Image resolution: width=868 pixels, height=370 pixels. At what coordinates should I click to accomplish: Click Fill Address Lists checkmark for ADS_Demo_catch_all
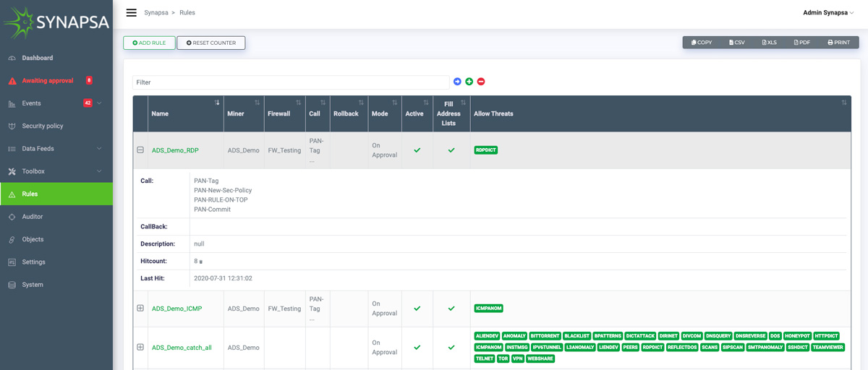click(x=451, y=348)
